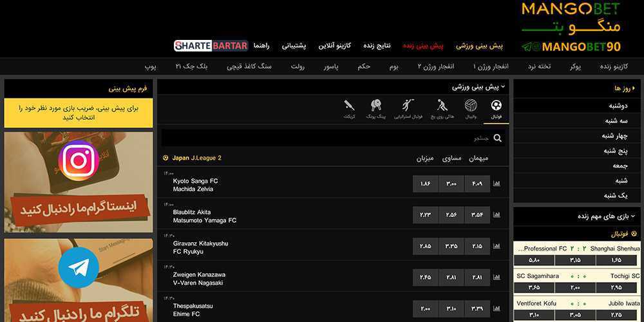The height and width of the screenshot is (322, 644).
Task: Click the جستجو search input field
Action: coord(328,138)
